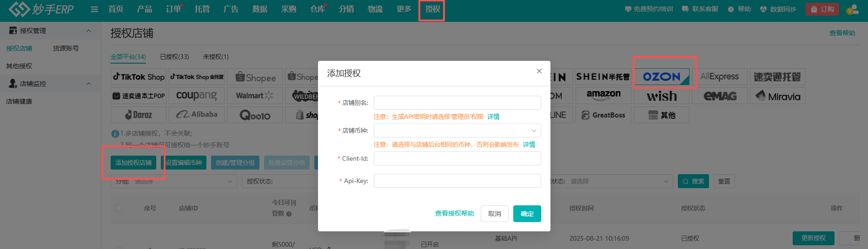Collapse the 授权管理 sidebar section
This screenshot has width=868, height=249.
point(88,31)
